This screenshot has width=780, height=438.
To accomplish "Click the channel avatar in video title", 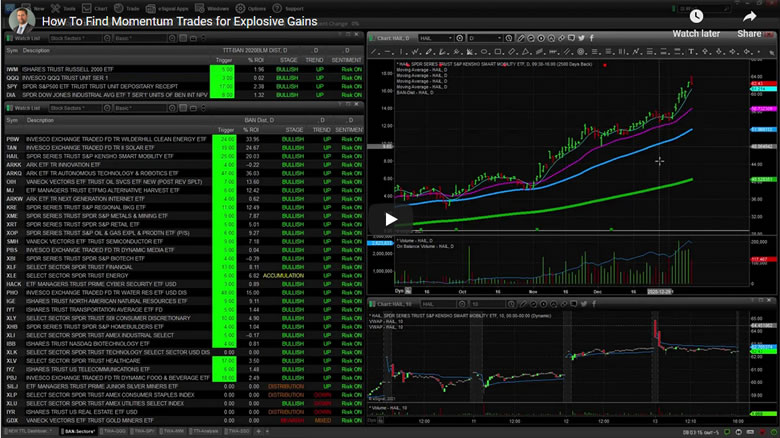I will 22,20.
